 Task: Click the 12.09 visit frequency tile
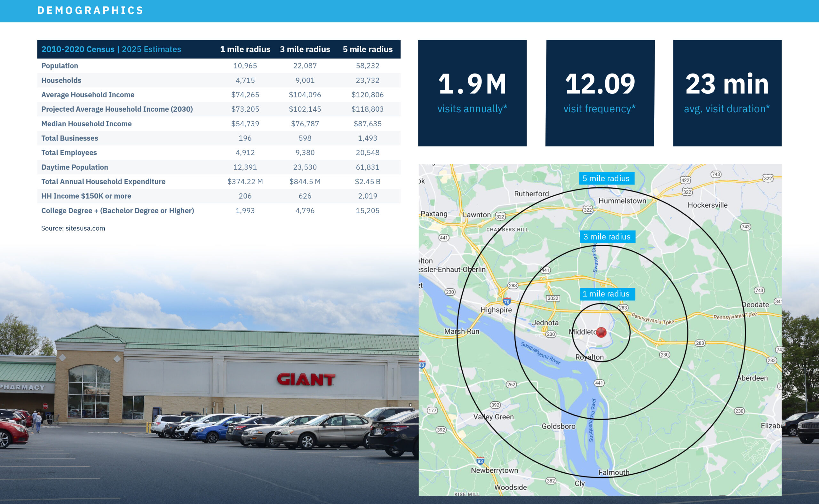(600, 93)
